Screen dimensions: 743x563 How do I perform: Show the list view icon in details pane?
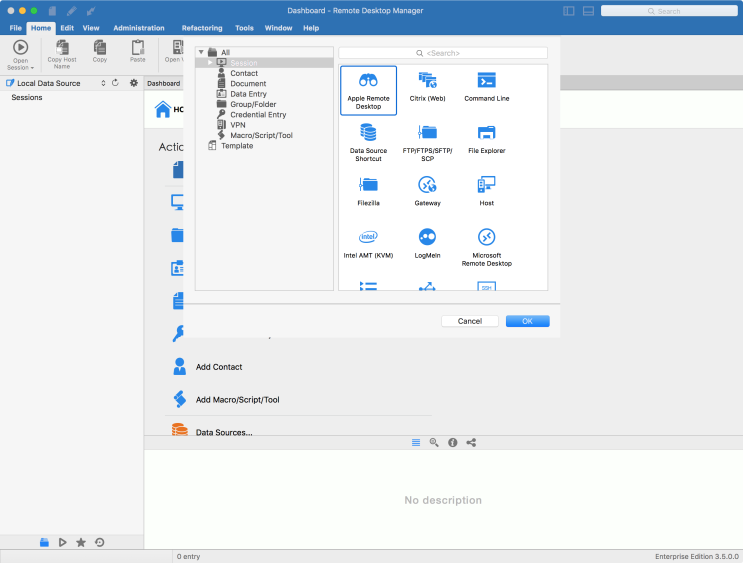[x=416, y=442]
